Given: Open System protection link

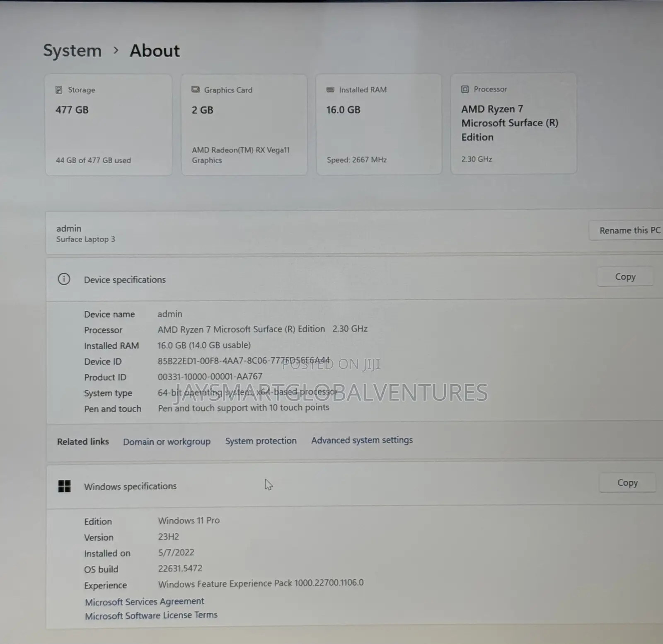Looking at the screenshot, I should coord(261,441).
